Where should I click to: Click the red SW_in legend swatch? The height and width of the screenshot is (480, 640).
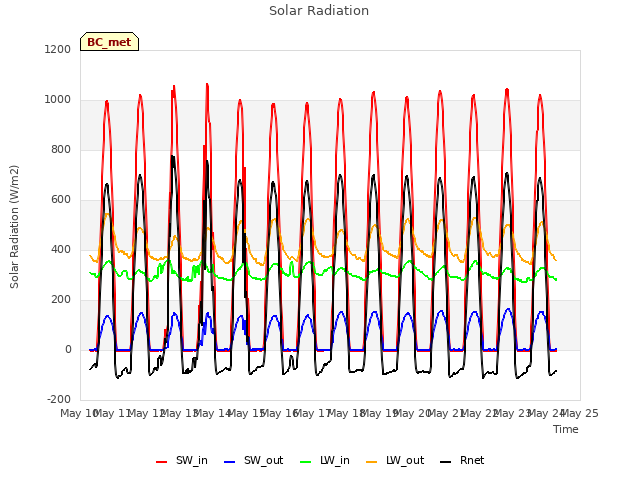162,462
